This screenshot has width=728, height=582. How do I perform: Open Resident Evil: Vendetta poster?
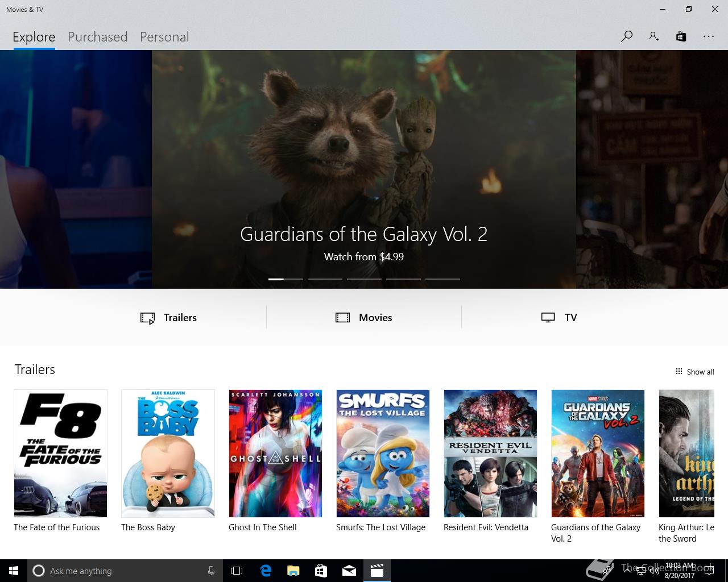click(x=490, y=454)
